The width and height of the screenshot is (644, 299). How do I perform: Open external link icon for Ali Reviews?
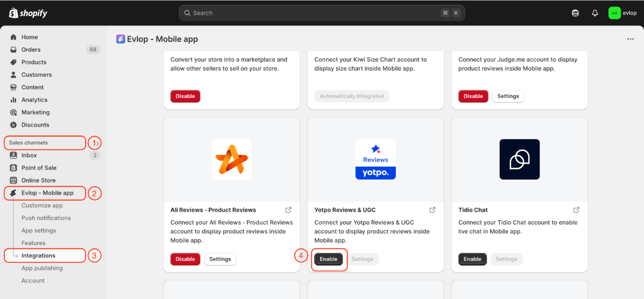(289, 209)
